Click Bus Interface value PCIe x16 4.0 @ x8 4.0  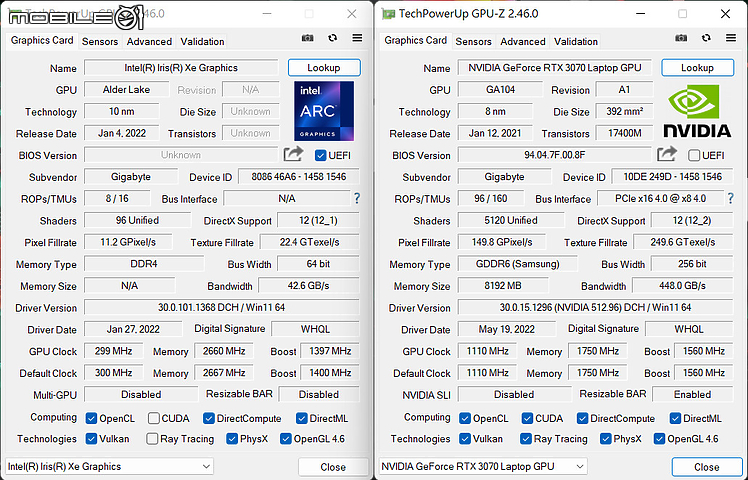(661, 198)
